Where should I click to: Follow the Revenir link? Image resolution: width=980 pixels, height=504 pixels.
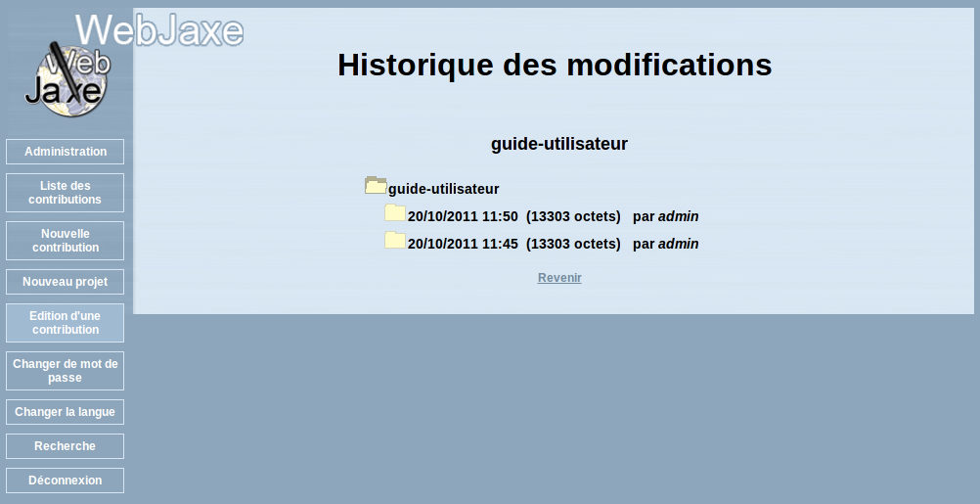559,278
